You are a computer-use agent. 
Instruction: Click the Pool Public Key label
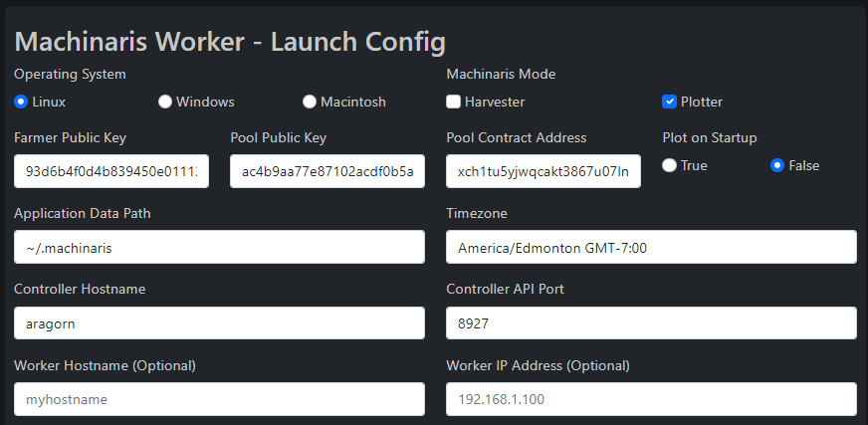[279, 137]
